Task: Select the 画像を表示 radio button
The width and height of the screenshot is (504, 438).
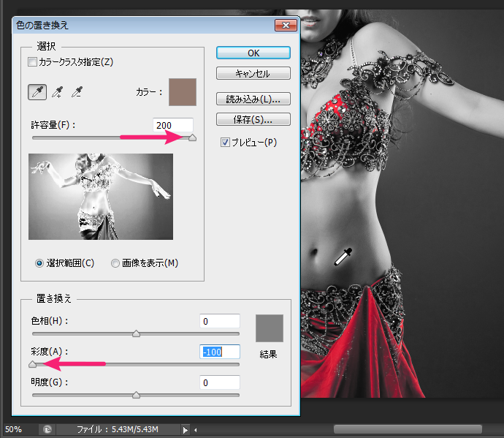Action: tap(115, 263)
